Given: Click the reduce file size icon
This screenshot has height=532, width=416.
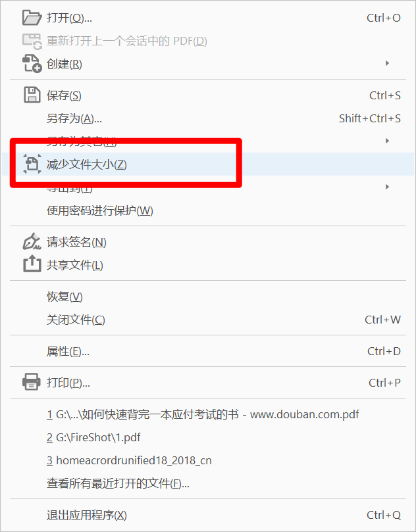Looking at the screenshot, I should coord(32,164).
